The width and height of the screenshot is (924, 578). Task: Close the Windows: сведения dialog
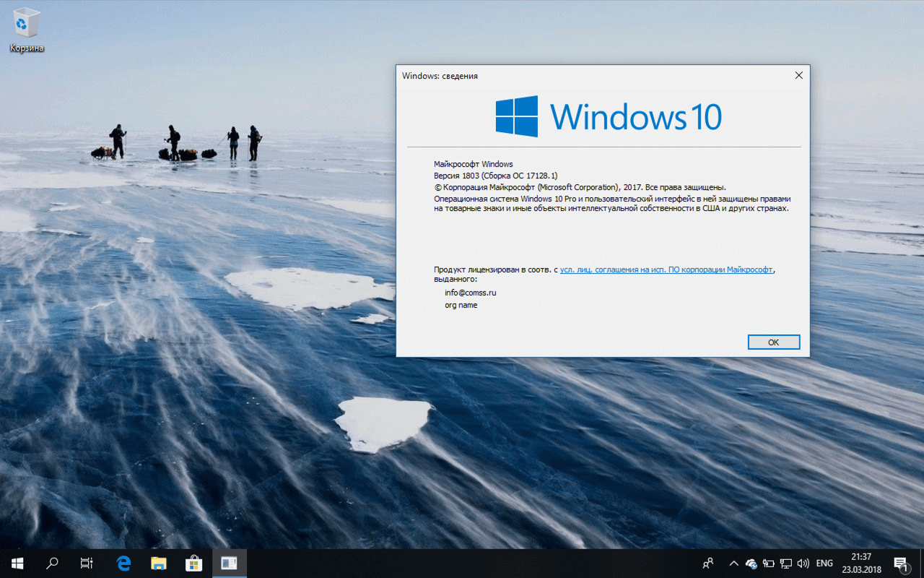798,75
